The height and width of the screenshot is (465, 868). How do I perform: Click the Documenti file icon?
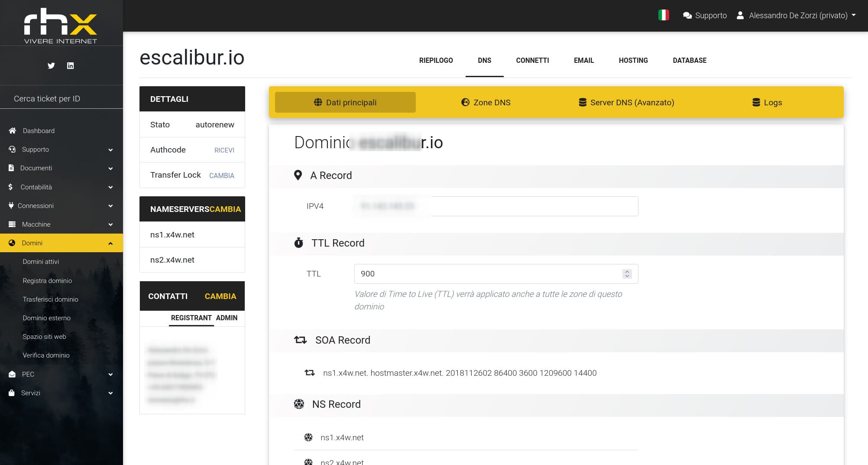tap(11, 168)
